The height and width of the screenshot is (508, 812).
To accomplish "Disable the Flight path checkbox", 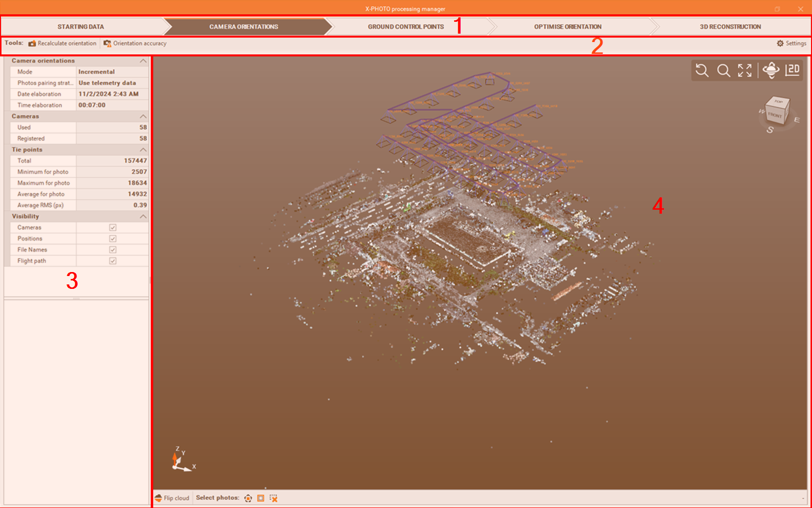I will tap(113, 261).
